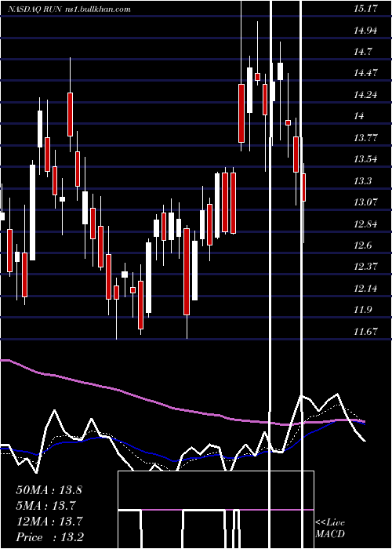Viewport: 392px width, 549px height.
Task: Click the 15.17 price axis label
Action: (365, 9)
